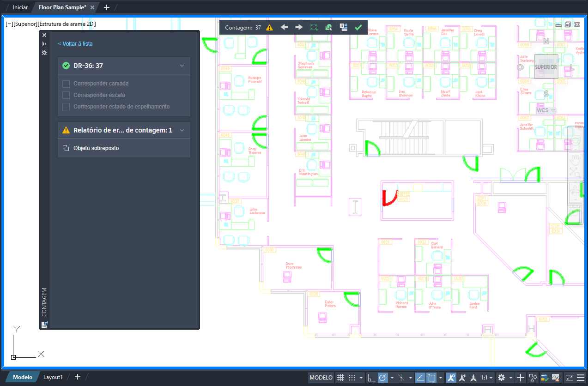Toggle polar tracking in status bar

pyautogui.click(x=383, y=378)
